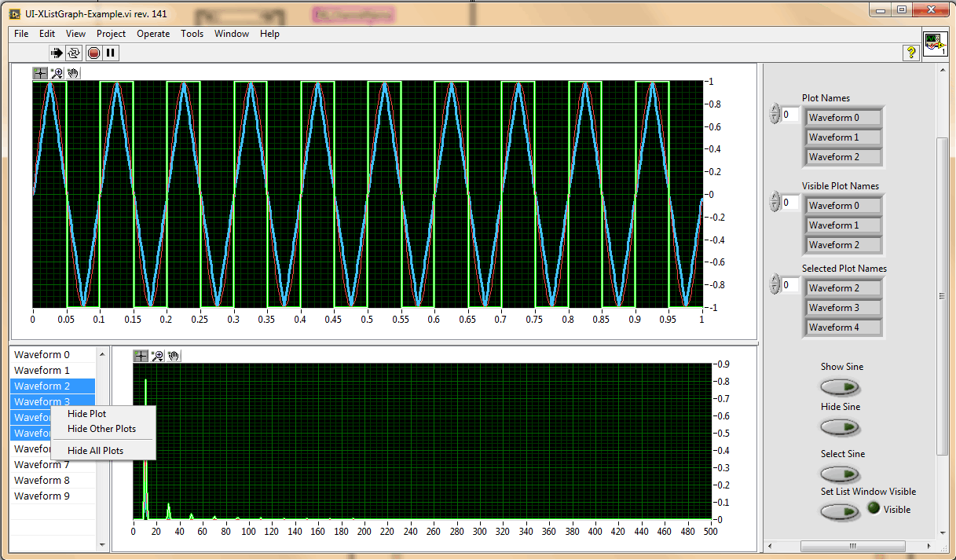956x560 pixels.
Task: Click Waveform 3 under Selected Plot Names
Action: coord(844,308)
